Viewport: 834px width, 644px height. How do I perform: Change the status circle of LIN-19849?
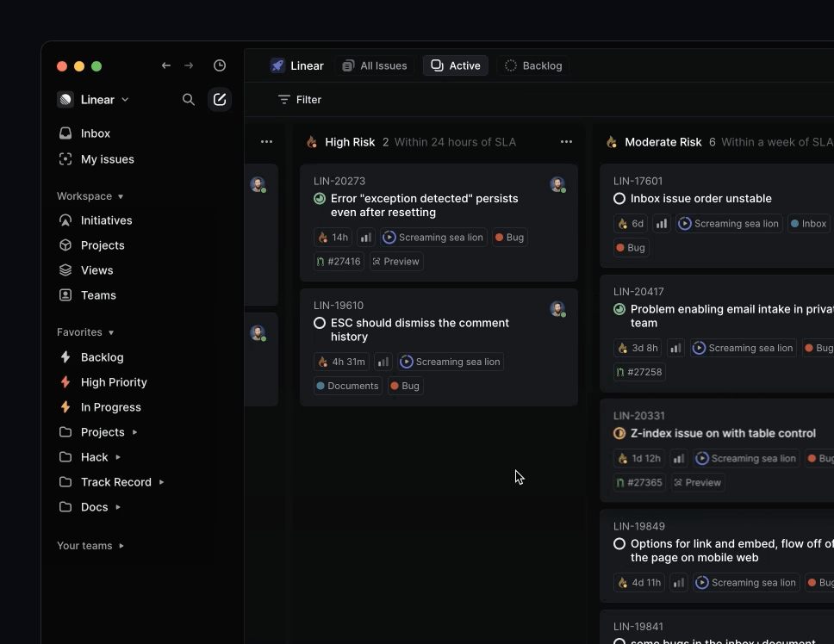coord(619,544)
